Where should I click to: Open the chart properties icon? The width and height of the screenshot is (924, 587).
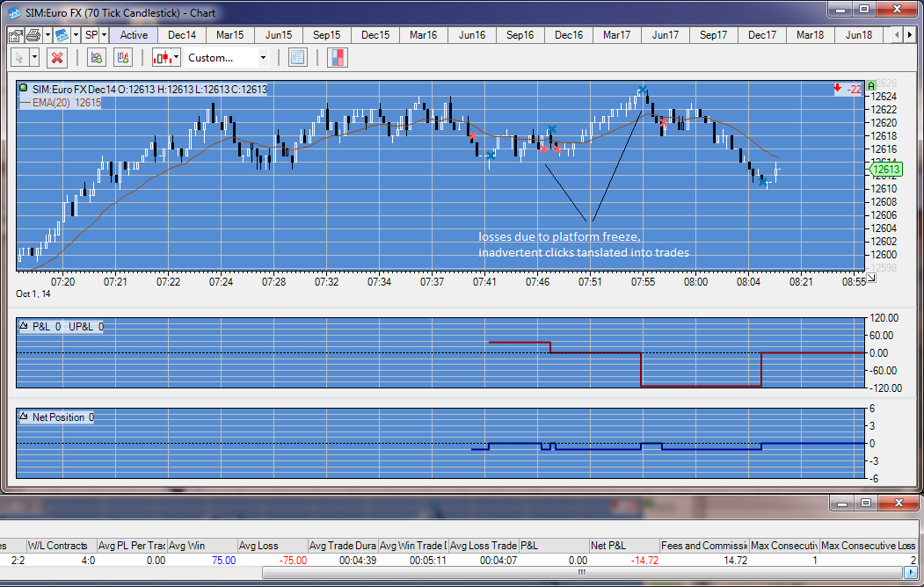(15, 35)
